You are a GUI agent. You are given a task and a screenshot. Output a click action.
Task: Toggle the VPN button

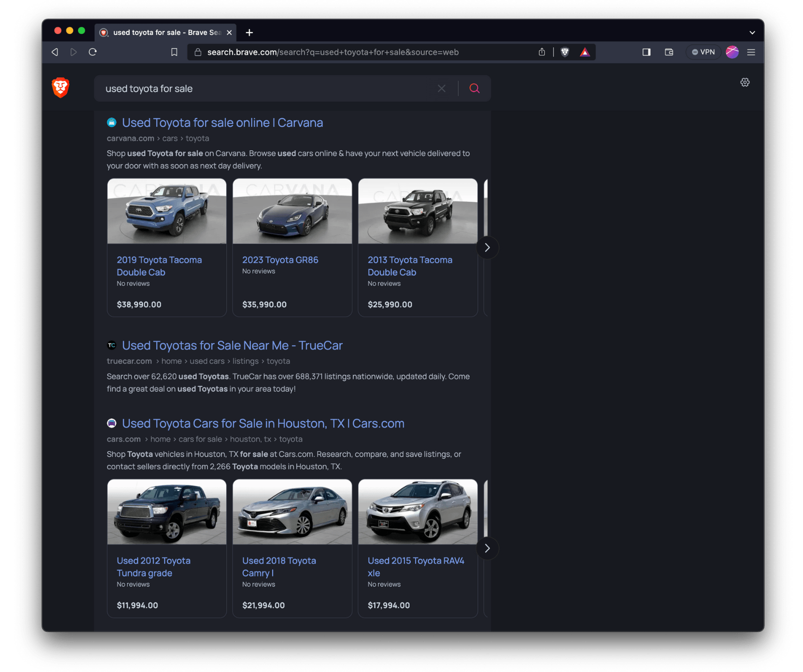[703, 52]
